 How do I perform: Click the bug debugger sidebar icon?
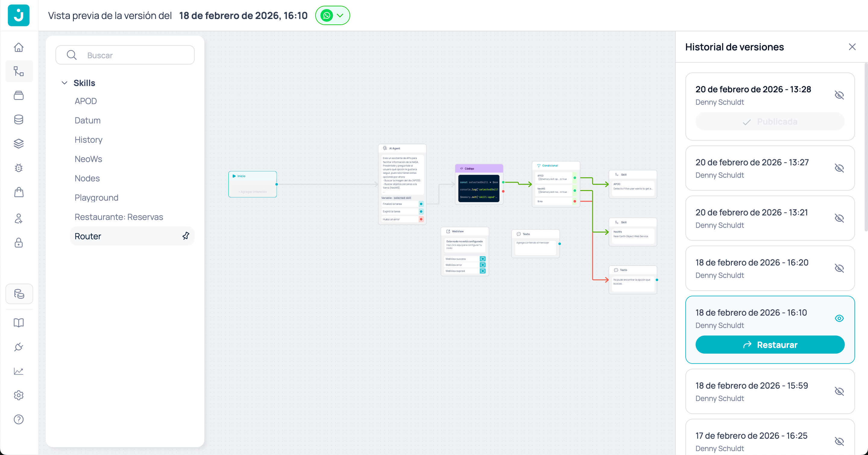18,168
